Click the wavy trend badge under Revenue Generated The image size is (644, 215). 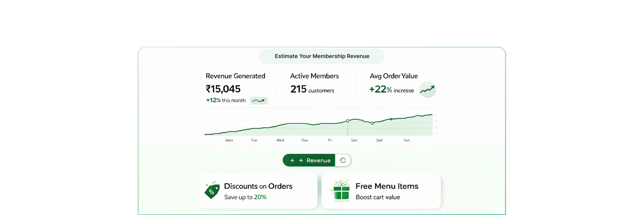pos(258,101)
